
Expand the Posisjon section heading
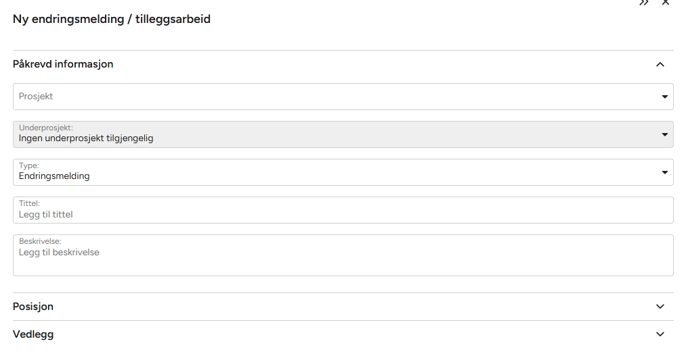[33, 306]
